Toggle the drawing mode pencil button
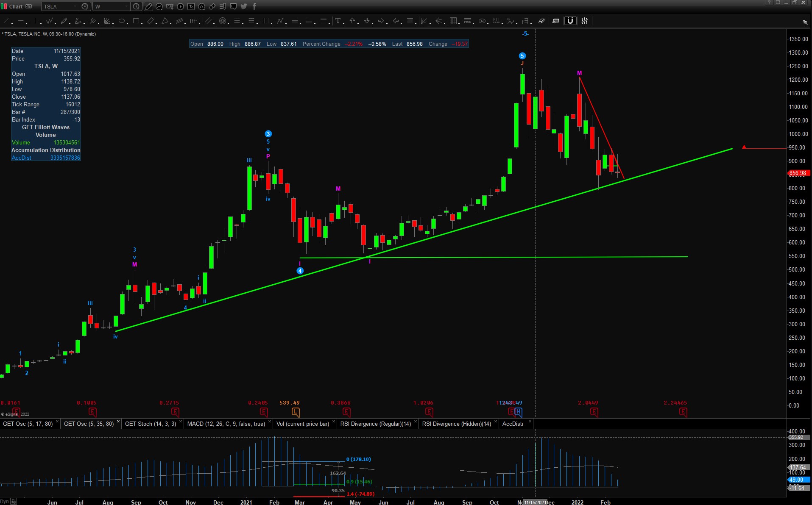Viewport: 812px width, 505px height. click(x=148, y=6)
